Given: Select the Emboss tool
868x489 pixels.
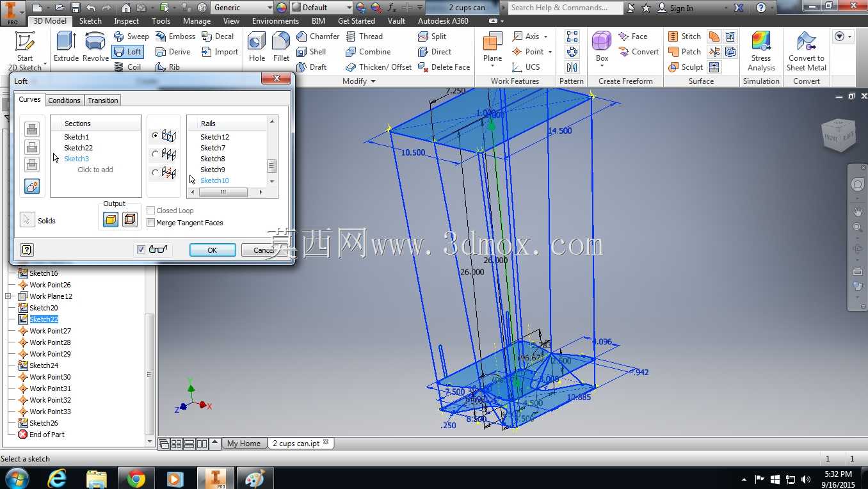Looking at the screenshot, I should tap(175, 36).
